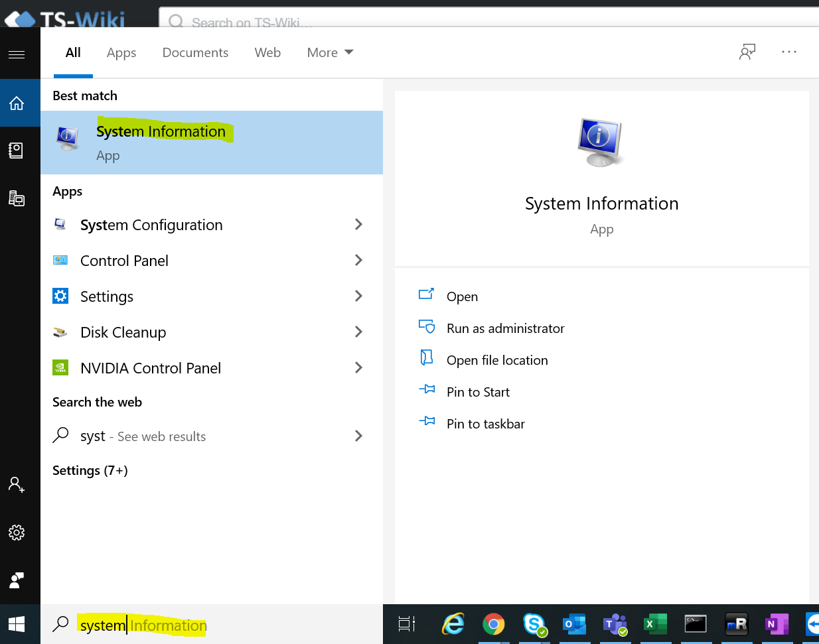Click the Start menu settings gear icon
The image size is (819, 644).
[17, 533]
